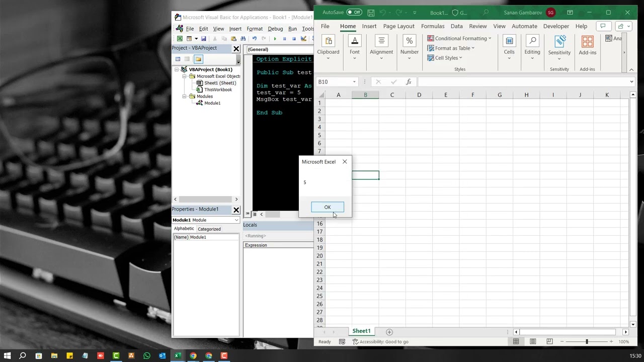Close the Microsoft Excel message box with X

coord(345,161)
